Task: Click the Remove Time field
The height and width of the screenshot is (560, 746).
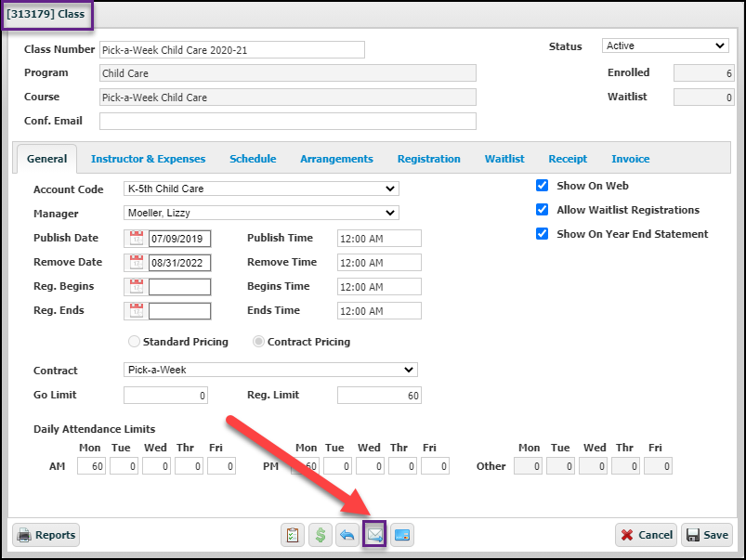Action: (379, 263)
